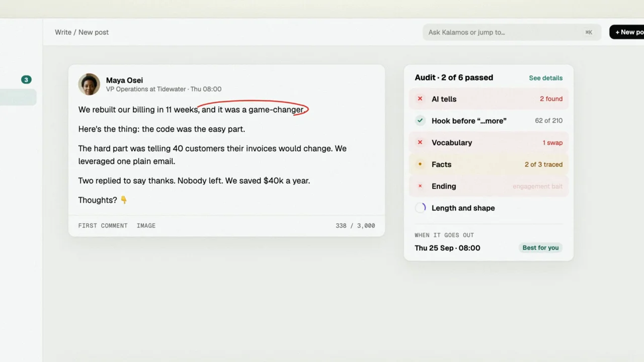Select New post in the breadcrumb

(x=94, y=32)
